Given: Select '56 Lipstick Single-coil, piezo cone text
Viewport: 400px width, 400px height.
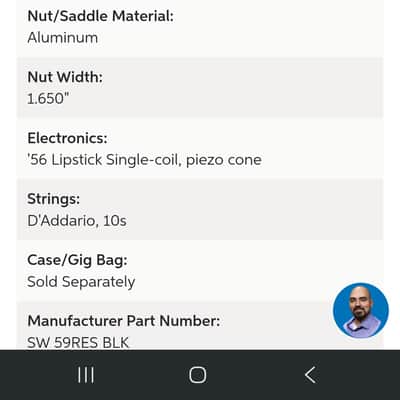Looking at the screenshot, I should 144,160.
